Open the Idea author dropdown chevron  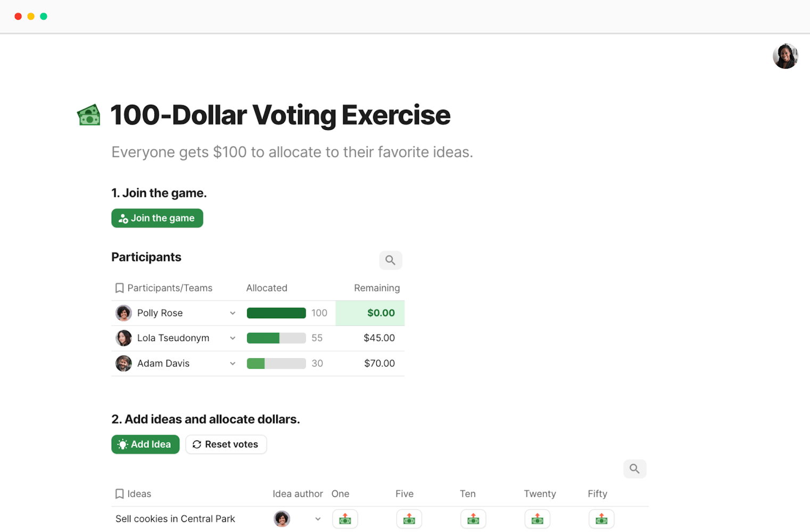click(x=318, y=519)
